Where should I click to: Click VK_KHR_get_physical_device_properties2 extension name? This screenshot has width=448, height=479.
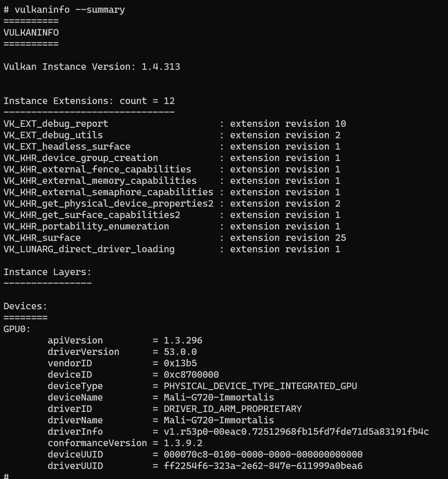click(108, 204)
